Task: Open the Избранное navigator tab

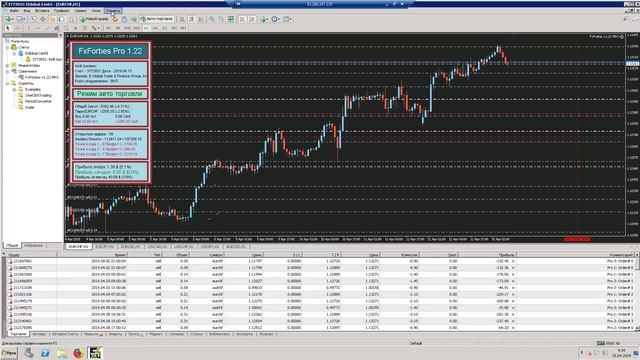Action: [33, 246]
